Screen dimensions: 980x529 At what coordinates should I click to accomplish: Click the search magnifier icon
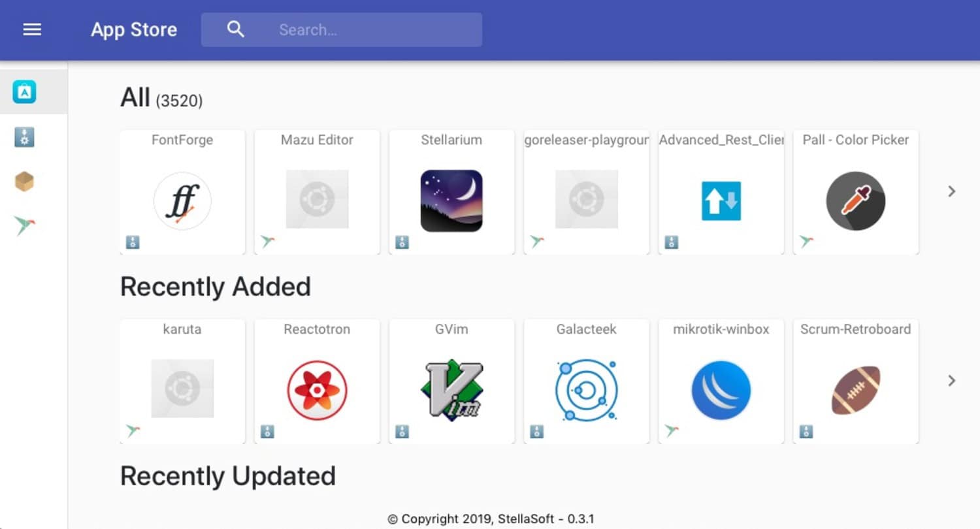click(236, 29)
